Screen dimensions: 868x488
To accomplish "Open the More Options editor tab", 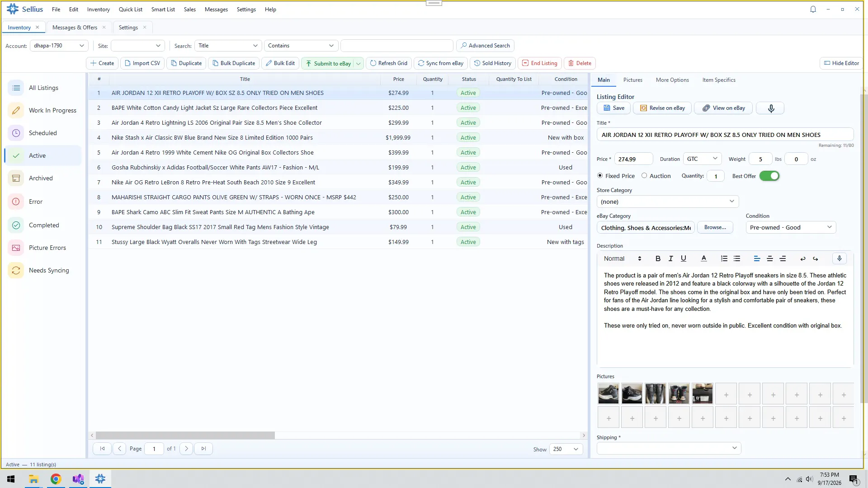I will tap(672, 80).
